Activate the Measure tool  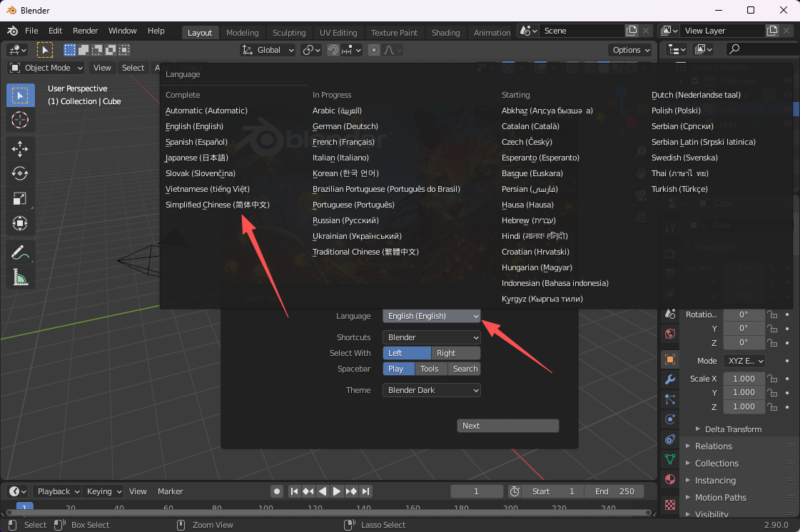(x=20, y=275)
